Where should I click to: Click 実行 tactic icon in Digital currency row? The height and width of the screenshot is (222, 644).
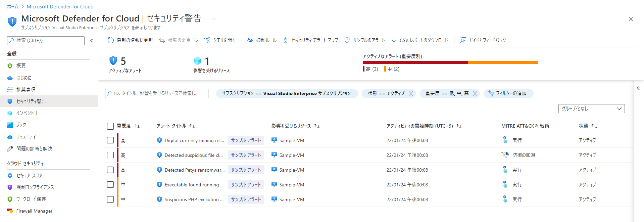505,140
